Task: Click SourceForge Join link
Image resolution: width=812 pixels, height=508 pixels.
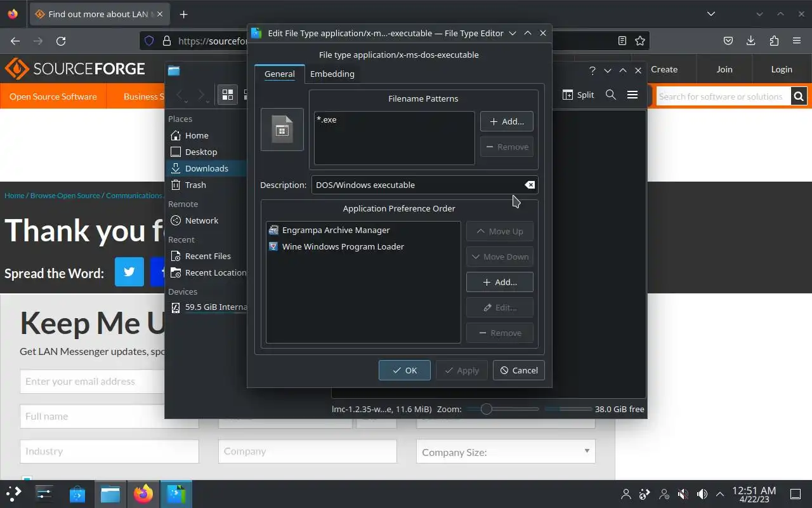Action: pyautogui.click(x=724, y=69)
